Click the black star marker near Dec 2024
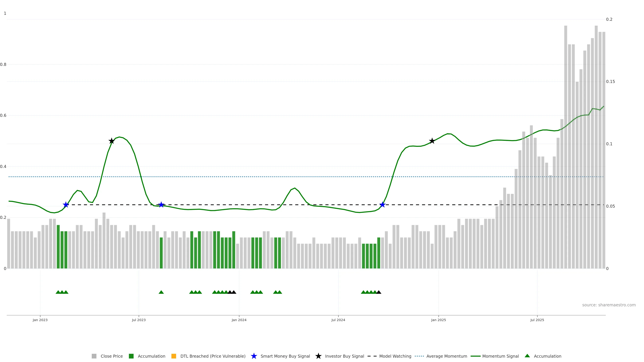The height and width of the screenshot is (362, 644). 432,141
